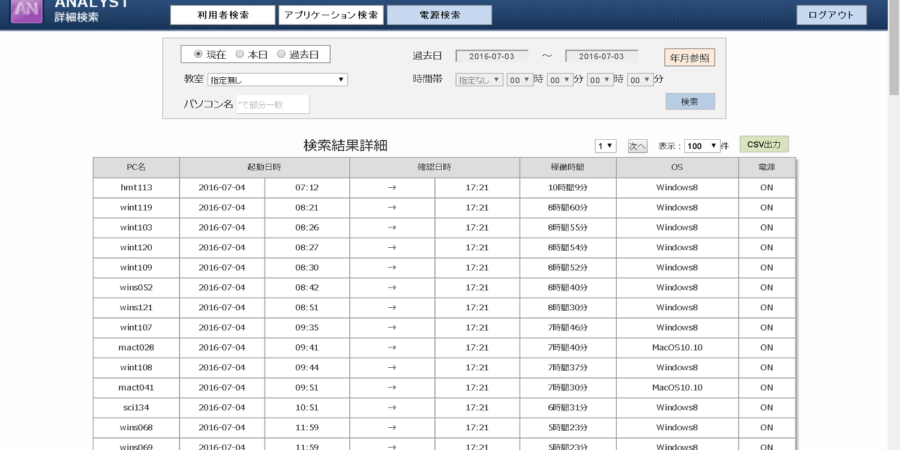Select the 現在 radio button

[x=198, y=54]
